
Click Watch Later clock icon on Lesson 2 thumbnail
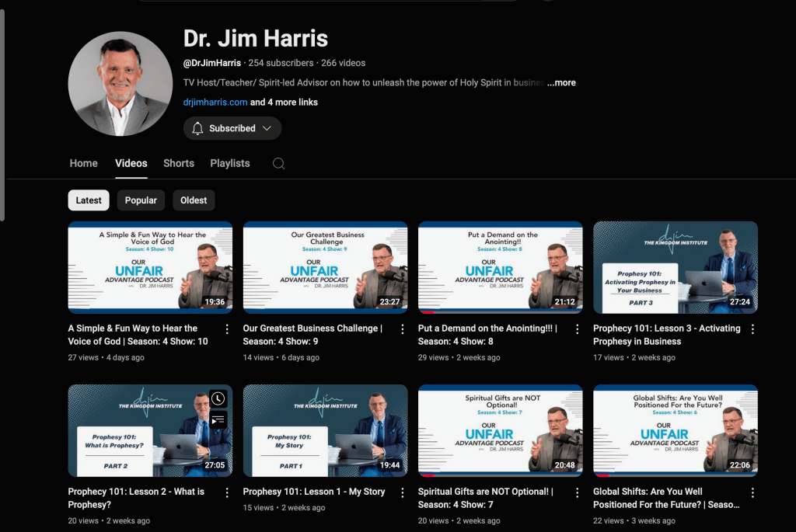click(x=218, y=398)
